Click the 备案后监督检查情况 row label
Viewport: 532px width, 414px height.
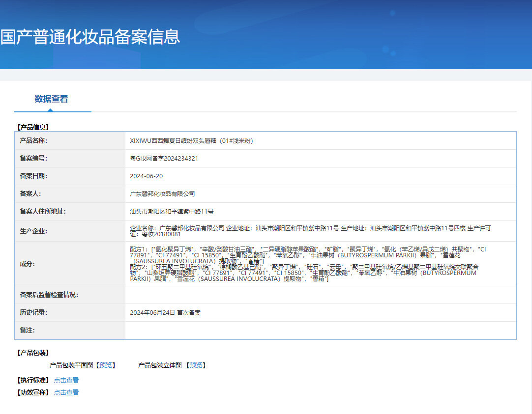tap(49, 295)
